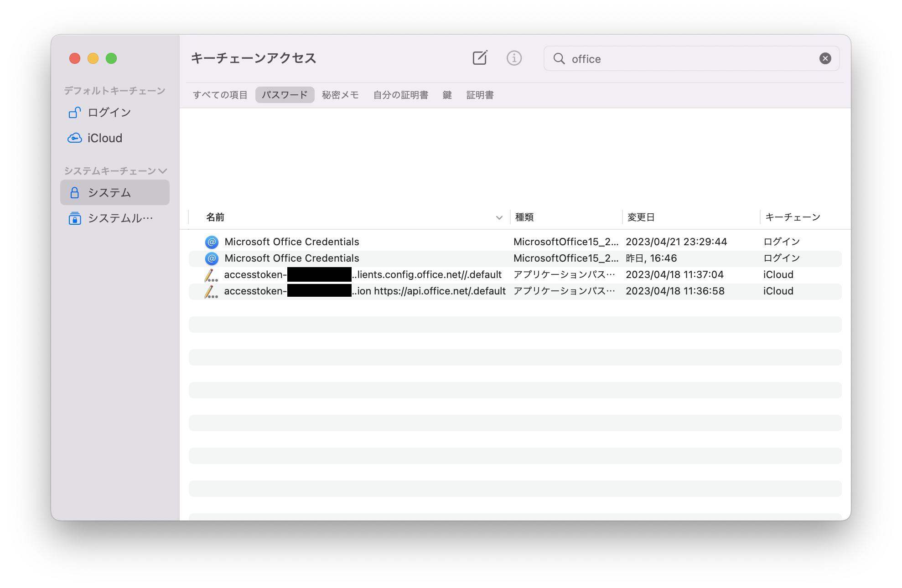Click ログイン keychain cell of 昨日 row
Viewport: 902px width, 588px height.
(x=782, y=258)
